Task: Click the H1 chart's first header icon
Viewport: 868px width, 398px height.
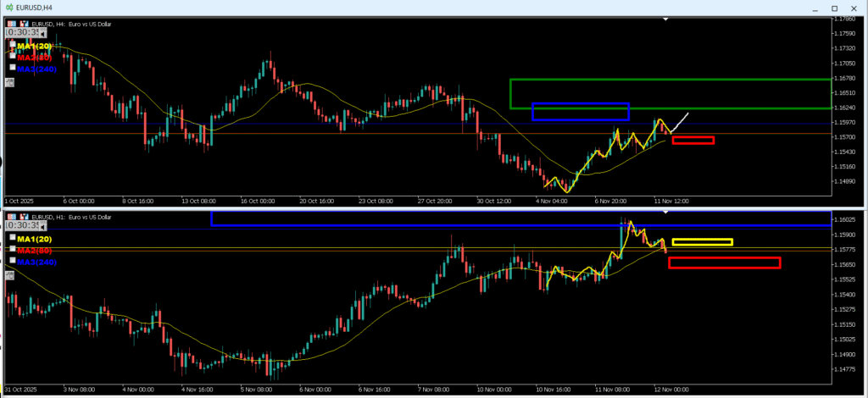Action: (x=10, y=217)
